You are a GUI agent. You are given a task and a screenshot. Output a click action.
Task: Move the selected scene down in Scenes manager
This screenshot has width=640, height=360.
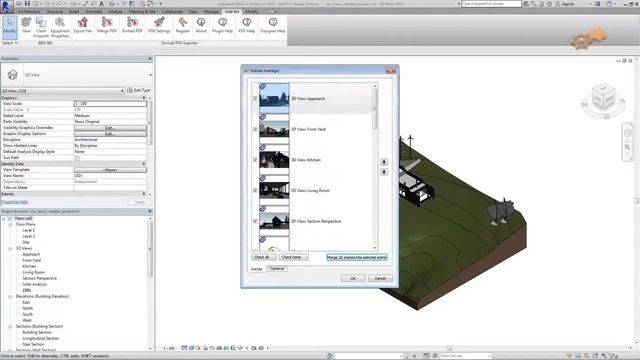click(x=384, y=172)
